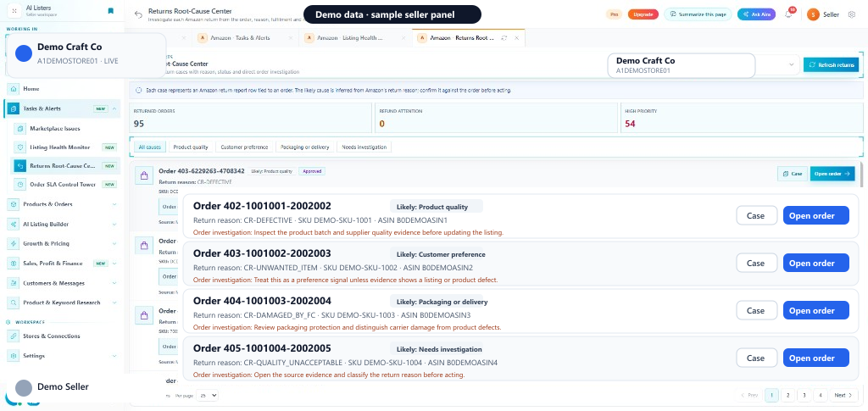Click Summarize this page

[698, 14]
